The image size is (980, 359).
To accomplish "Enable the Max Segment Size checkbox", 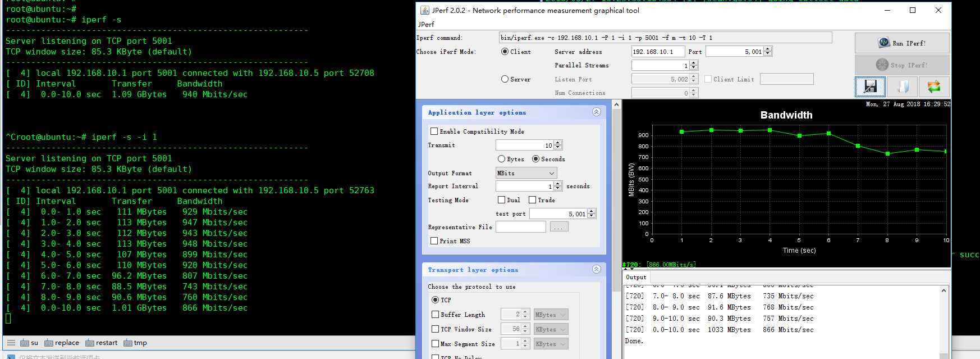I will coord(435,344).
